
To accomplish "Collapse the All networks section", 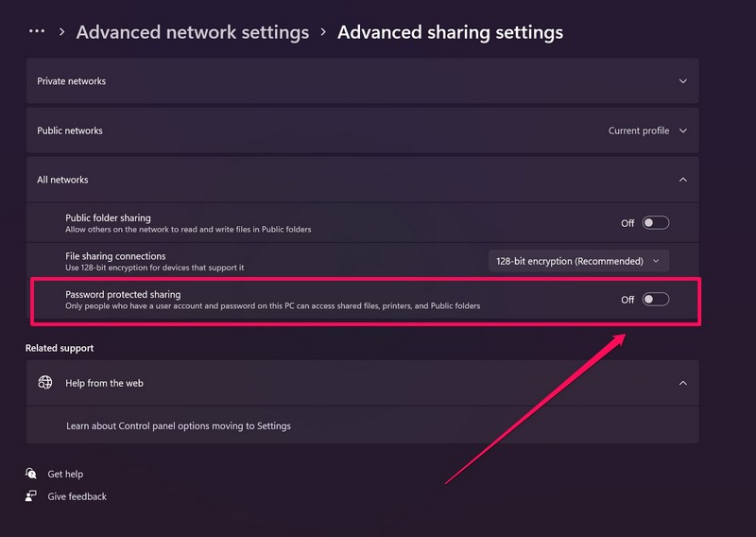I will point(683,180).
